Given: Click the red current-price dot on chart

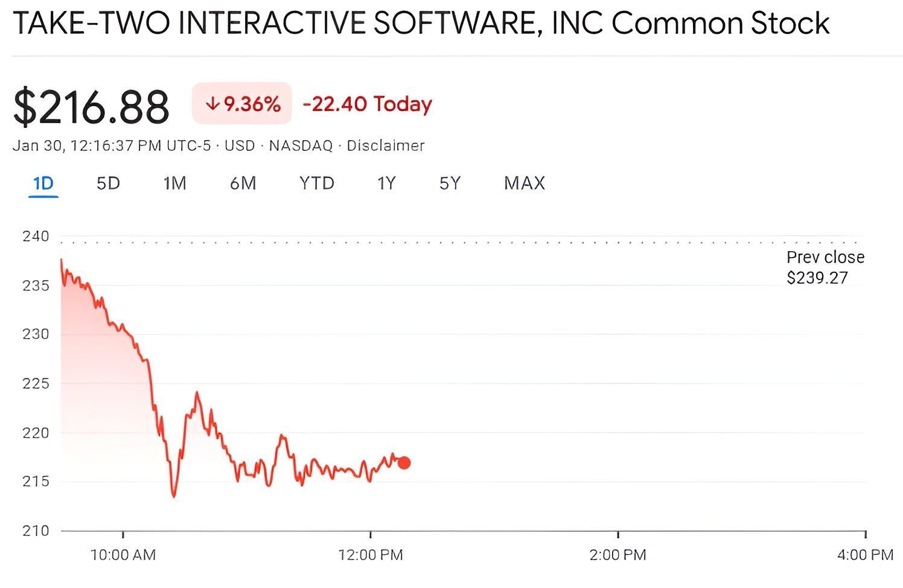Looking at the screenshot, I should (404, 463).
